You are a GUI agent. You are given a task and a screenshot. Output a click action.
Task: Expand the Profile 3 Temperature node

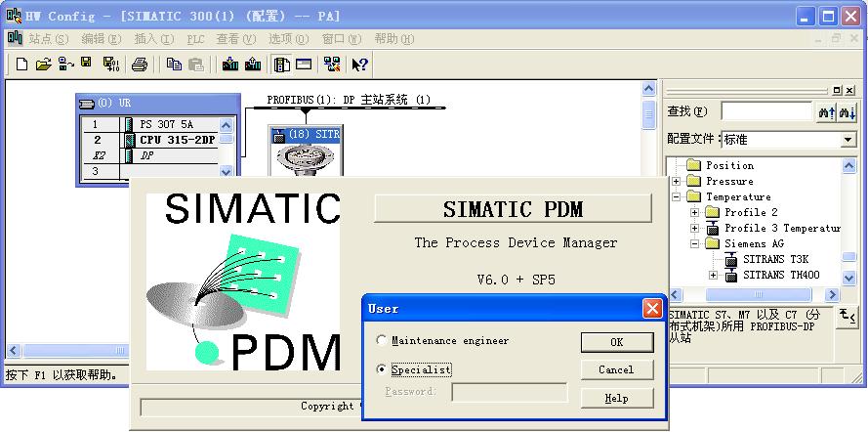694,228
